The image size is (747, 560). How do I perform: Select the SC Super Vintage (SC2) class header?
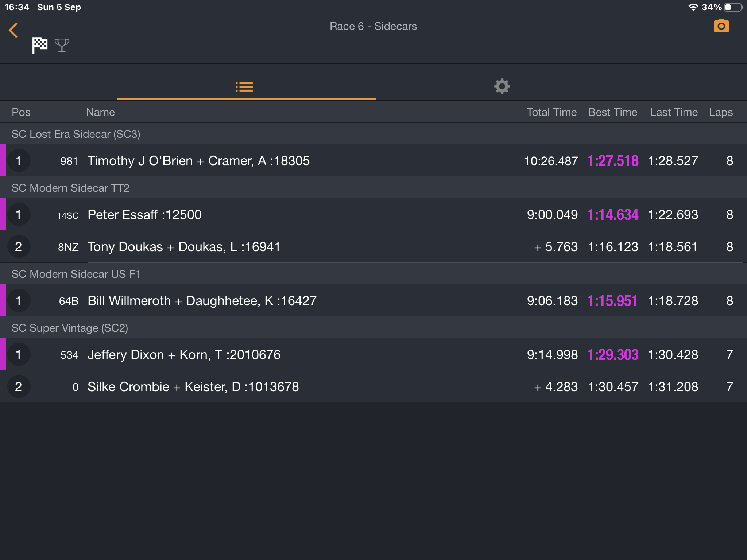373,328
